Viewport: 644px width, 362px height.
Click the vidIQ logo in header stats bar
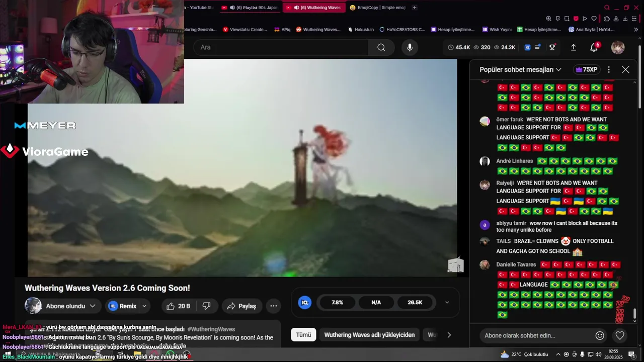(x=527, y=47)
